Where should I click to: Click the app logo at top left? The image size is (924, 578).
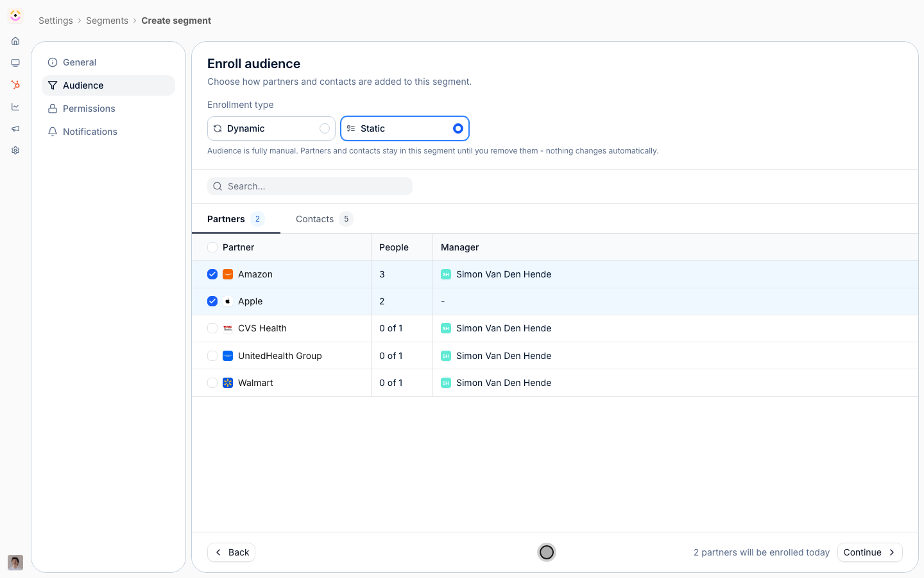point(15,15)
